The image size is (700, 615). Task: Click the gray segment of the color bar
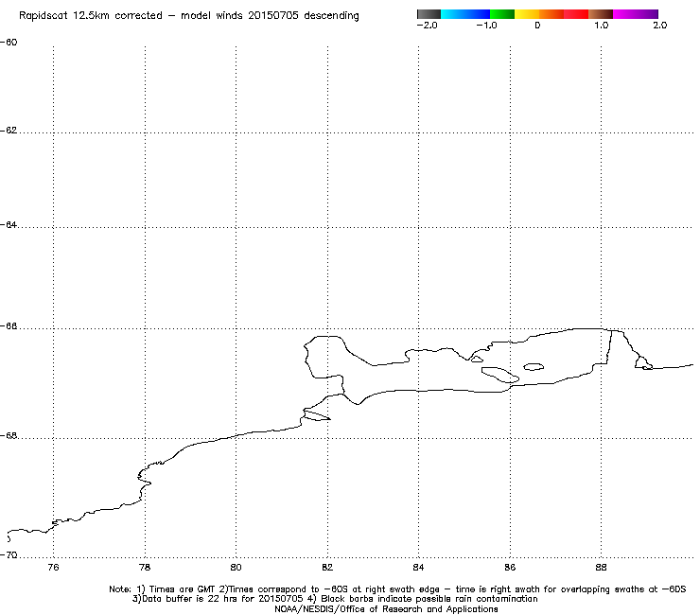[429, 14]
